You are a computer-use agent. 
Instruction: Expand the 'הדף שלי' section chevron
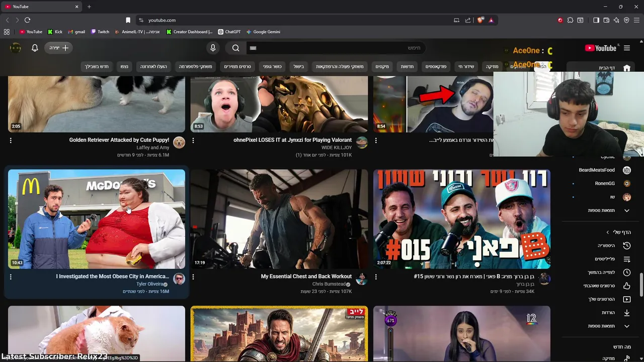click(607, 232)
